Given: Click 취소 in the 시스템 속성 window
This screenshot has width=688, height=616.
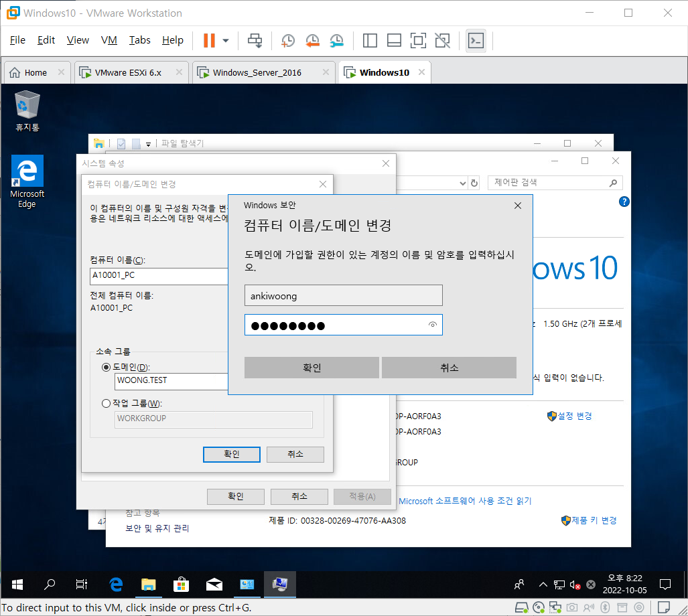Looking at the screenshot, I should pos(299,496).
